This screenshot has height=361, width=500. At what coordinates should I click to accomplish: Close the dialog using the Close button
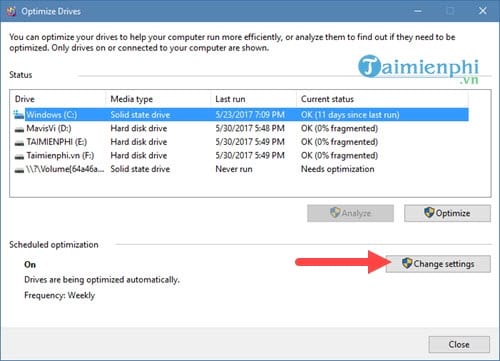point(459,344)
